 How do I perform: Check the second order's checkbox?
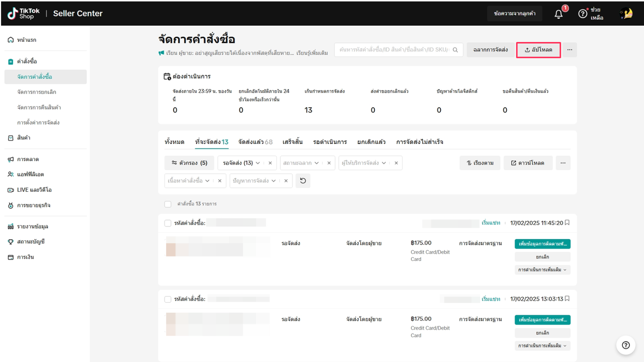point(168,299)
